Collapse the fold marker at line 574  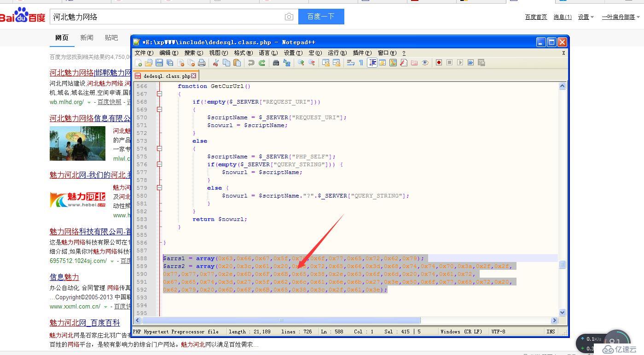(159, 148)
